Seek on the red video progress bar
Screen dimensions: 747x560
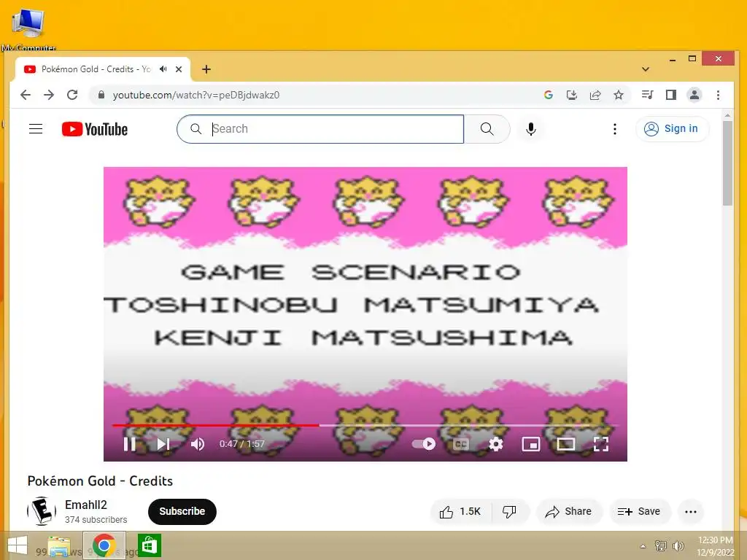coord(365,425)
